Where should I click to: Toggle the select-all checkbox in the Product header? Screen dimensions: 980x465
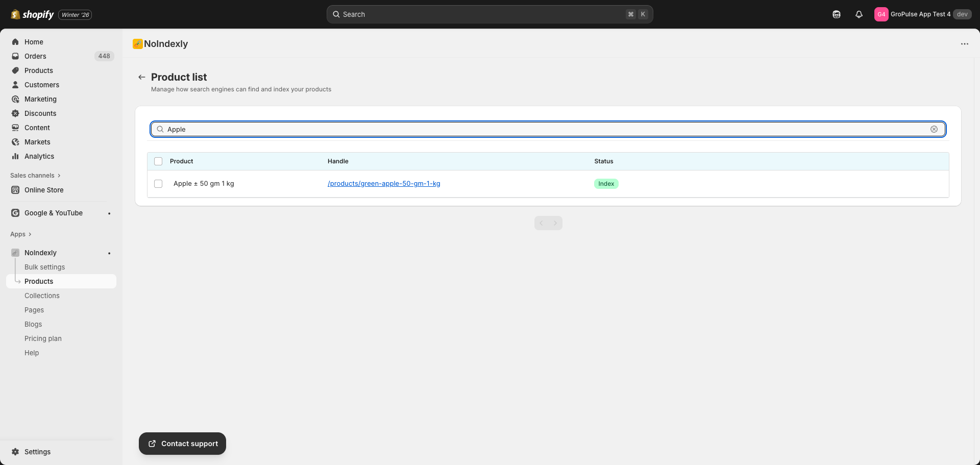pos(158,161)
